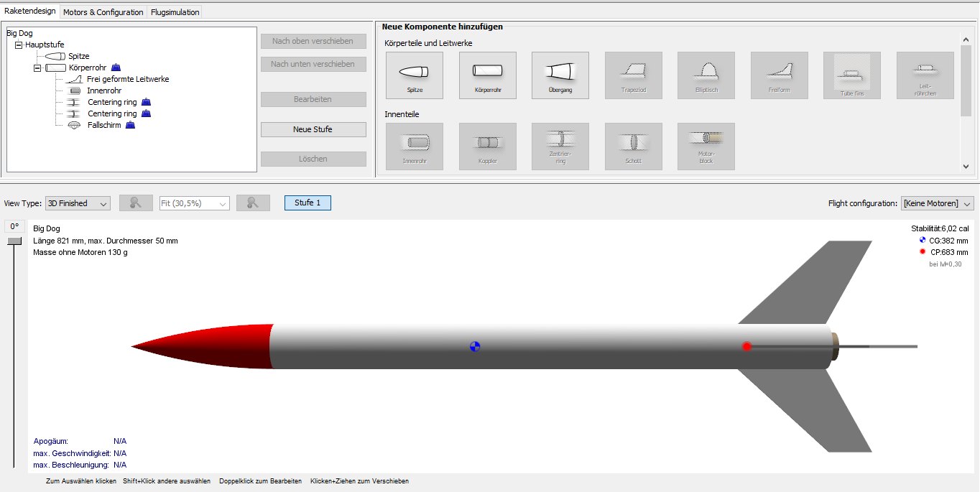The width and height of the screenshot is (980, 492).
Task: Click the Motorblock component icon
Action: [706, 146]
